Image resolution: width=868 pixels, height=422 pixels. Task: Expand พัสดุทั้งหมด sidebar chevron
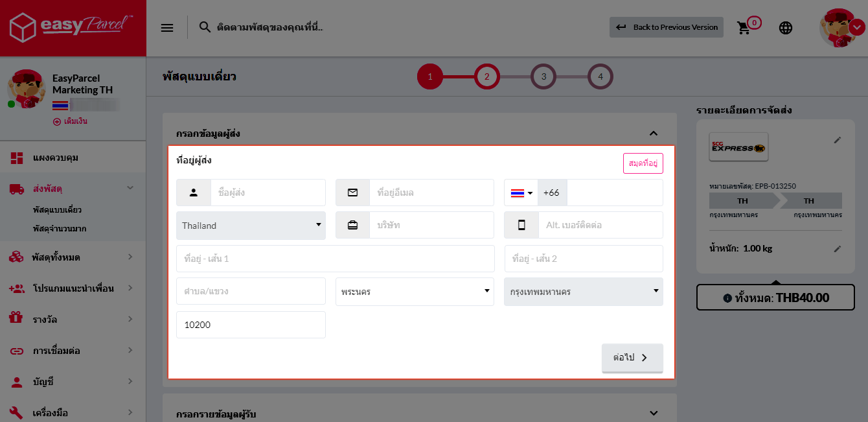(130, 257)
